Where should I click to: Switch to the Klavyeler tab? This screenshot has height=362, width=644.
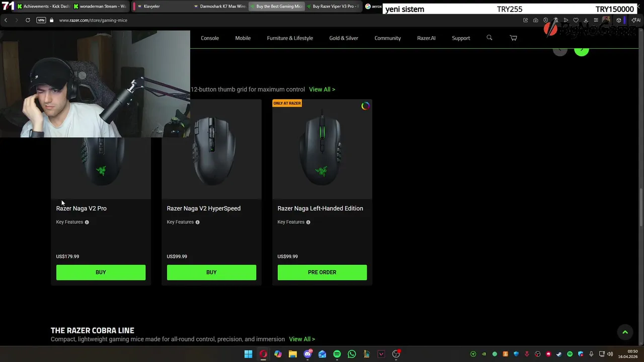(162, 6)
